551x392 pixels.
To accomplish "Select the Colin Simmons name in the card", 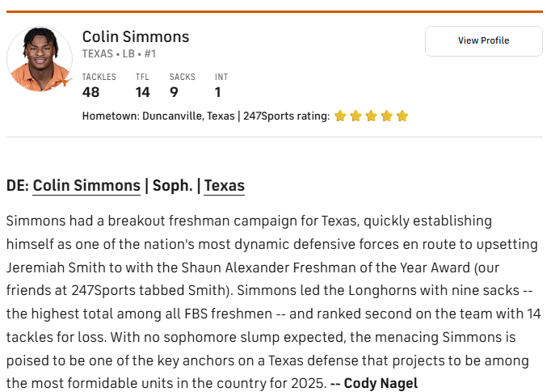I will pos(136,36).
